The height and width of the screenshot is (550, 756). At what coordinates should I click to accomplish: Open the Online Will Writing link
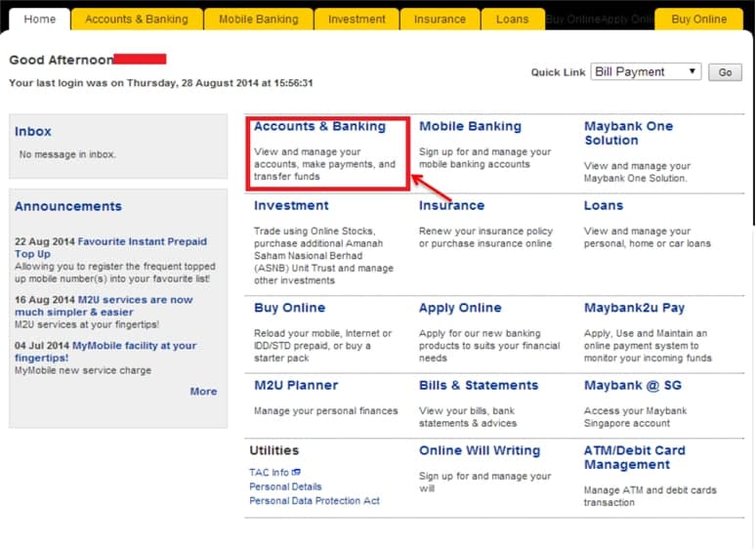[480, 450]
